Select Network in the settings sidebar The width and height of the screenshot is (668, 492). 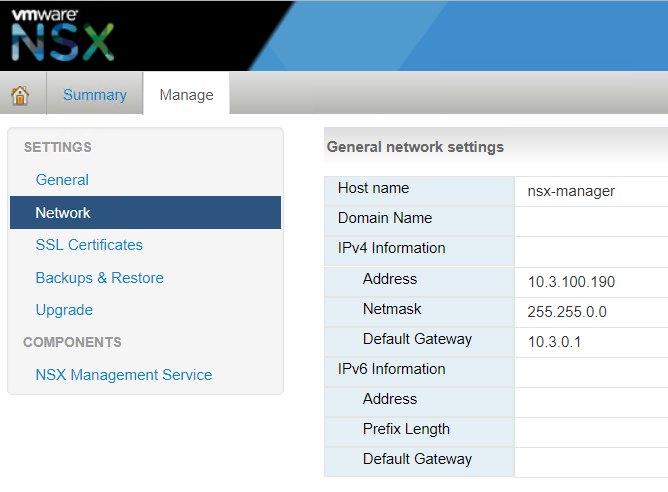tap(145, 213)
